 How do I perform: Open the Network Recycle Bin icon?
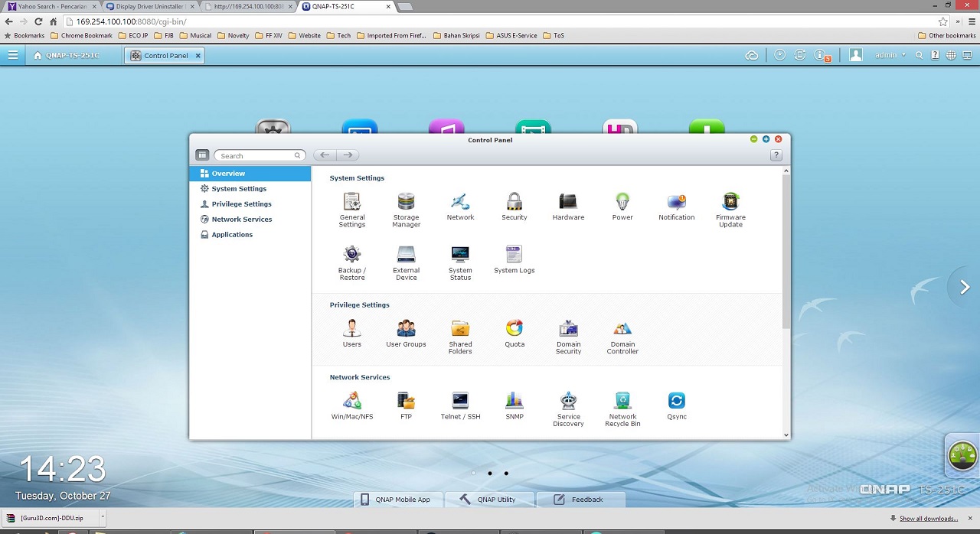(x=622, y=409)
